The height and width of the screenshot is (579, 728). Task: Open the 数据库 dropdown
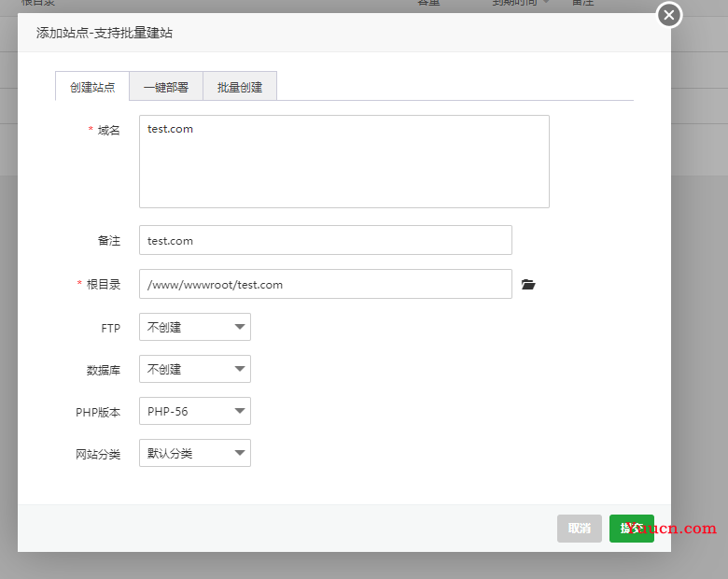pos(195,369)
